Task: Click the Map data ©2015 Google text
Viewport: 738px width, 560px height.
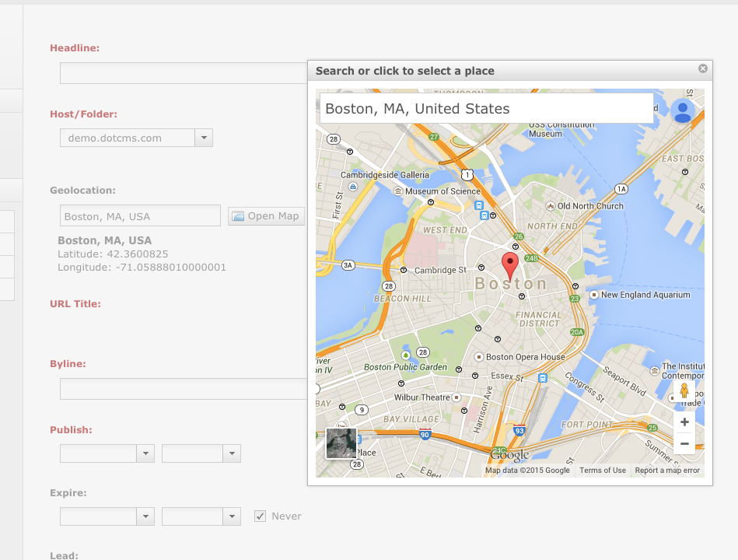Action: (527, 470)
